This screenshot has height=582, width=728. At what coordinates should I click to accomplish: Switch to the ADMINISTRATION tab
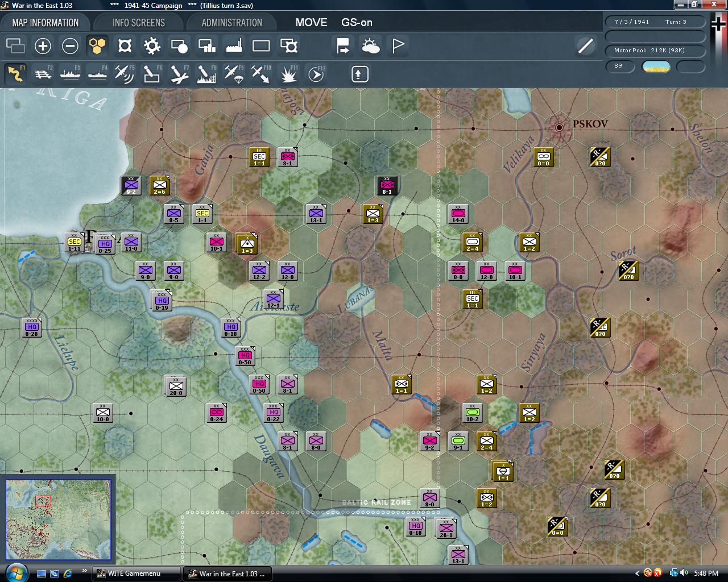tap(232, 23)
